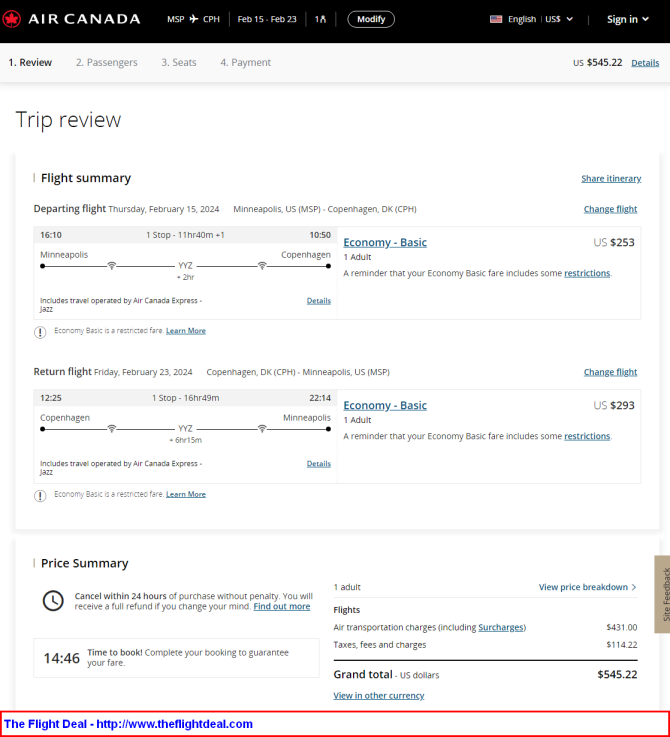Open the Site Feedback side tab

click(663, 595)
